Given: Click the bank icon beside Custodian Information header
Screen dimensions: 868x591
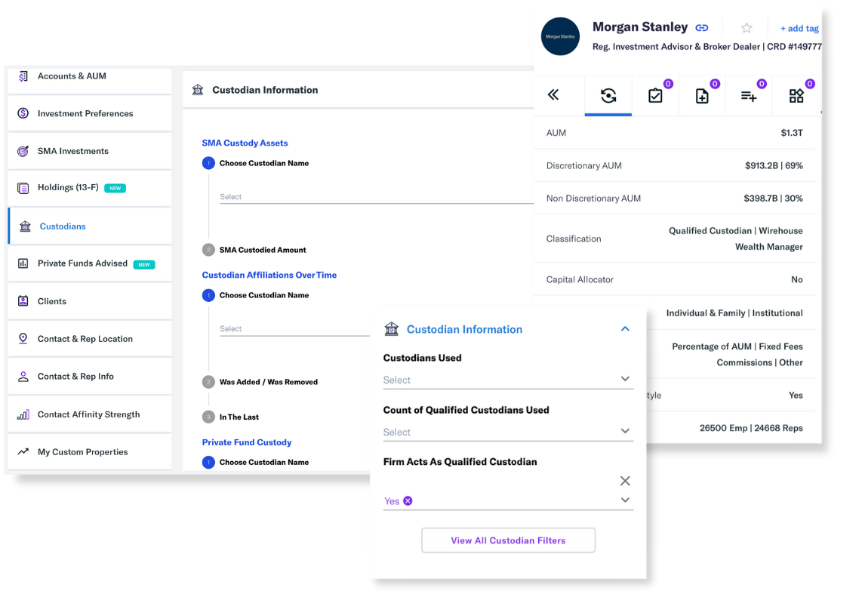Looking at the screenshot, I should click(198, 90).
